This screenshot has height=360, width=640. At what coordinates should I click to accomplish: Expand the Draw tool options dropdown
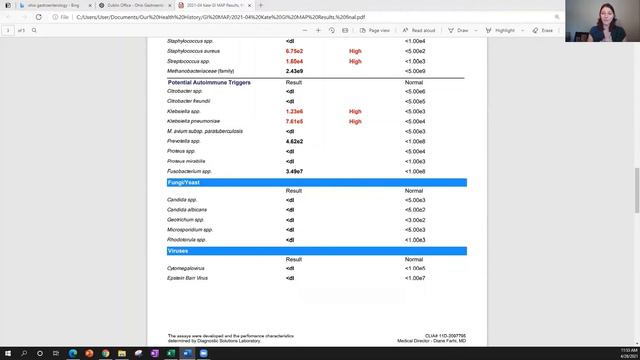point(476,30)
